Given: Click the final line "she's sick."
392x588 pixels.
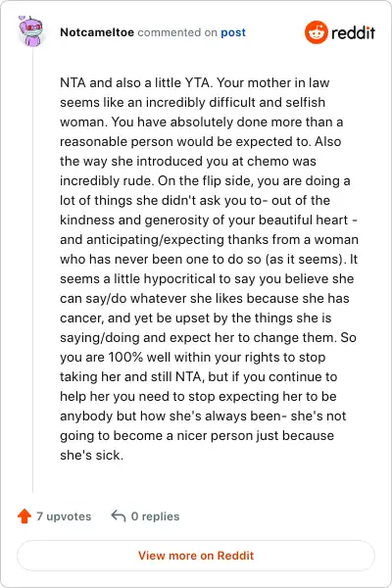Looking at the screenshot, I should click(91, 455).
